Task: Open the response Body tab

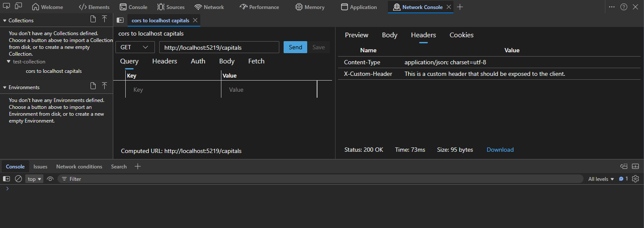Action: click(390, 35)
